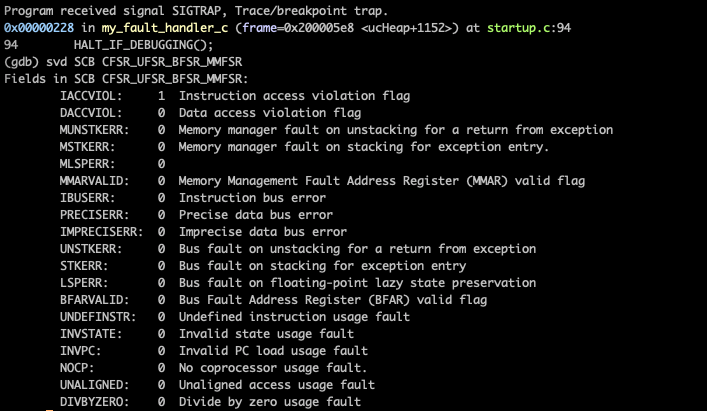Click the INVSTATE field label
The height and width of the screenshot is (411, 707).
90,333
